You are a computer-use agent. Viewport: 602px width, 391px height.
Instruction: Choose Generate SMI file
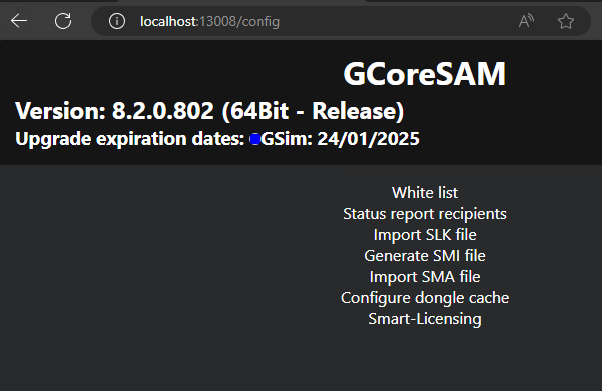coord(425,256)
